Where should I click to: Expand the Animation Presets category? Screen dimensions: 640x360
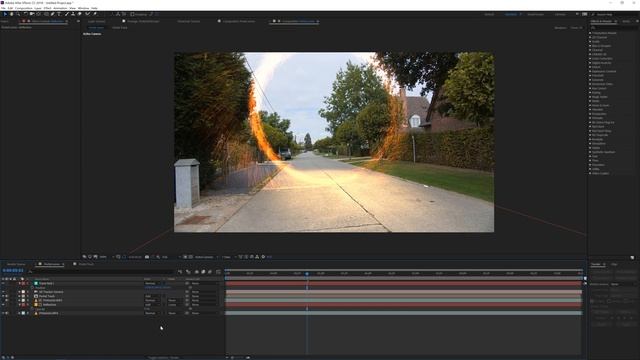pyautogui.click(x=590, y=33)
